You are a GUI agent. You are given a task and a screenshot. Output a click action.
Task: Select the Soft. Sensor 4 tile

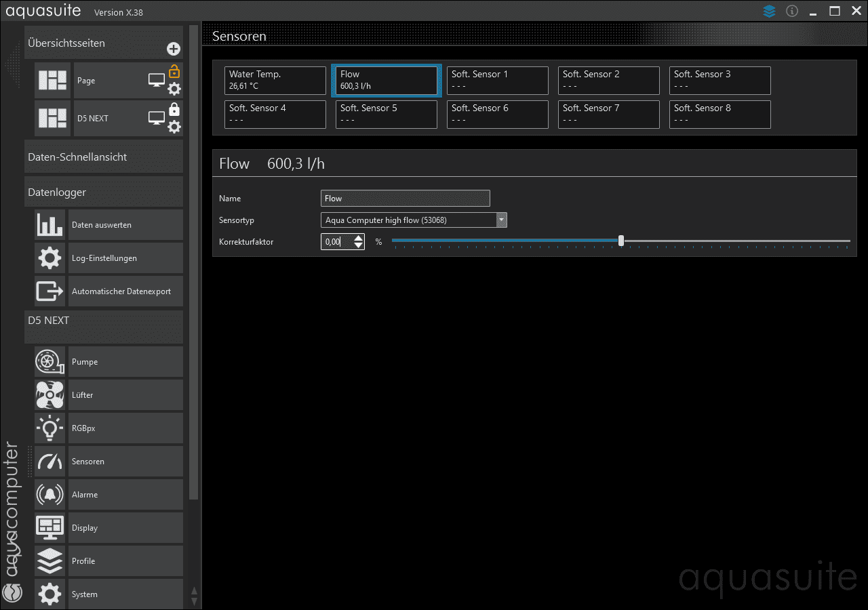click(275, 115)
